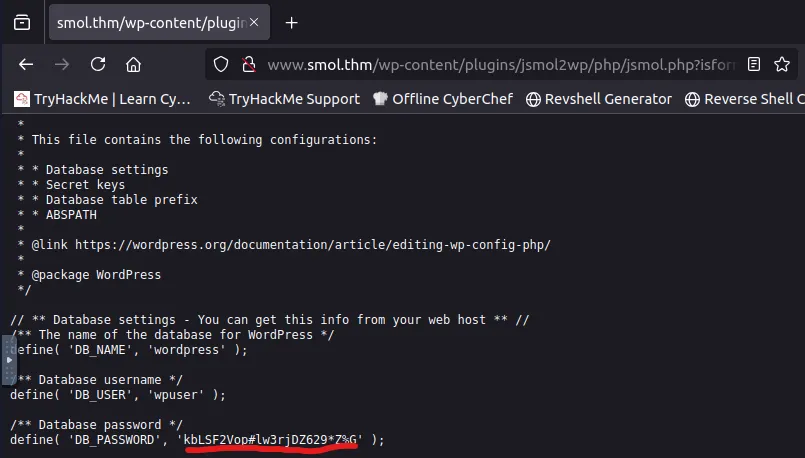The width and height of the screenshot is (805, 458).
Task: Go back to the previous page
Action: click(x=27, y=65)
